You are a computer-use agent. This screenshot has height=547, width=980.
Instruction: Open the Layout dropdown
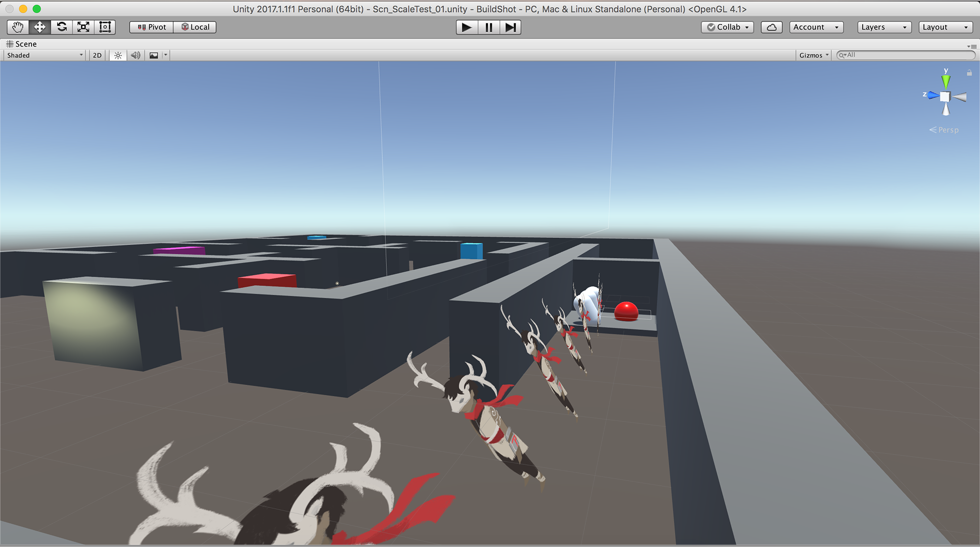coord(946,27)
